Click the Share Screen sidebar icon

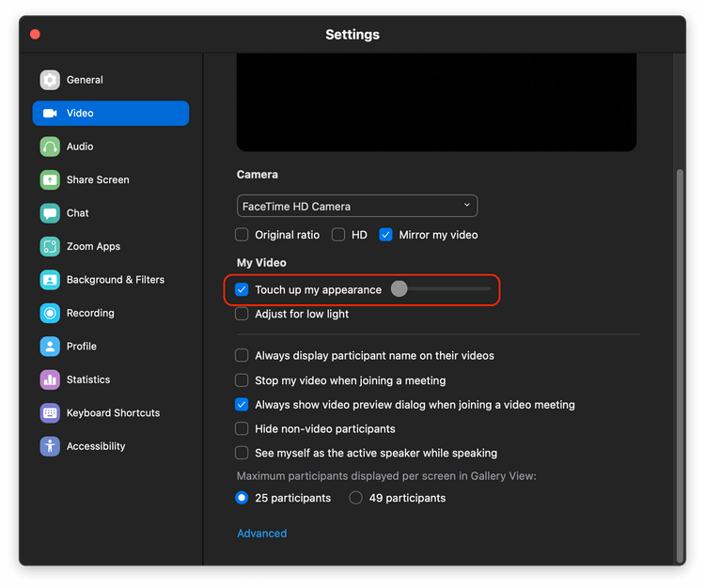click(50, 179)
